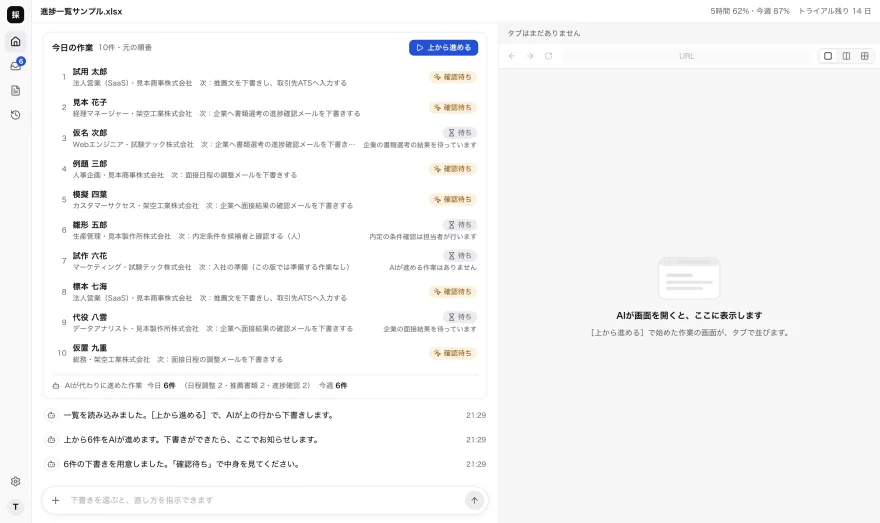The height and width of the screenshot is (523, 880).
Task: Open the Home icon in the sidebar
Action: [16, 42]
